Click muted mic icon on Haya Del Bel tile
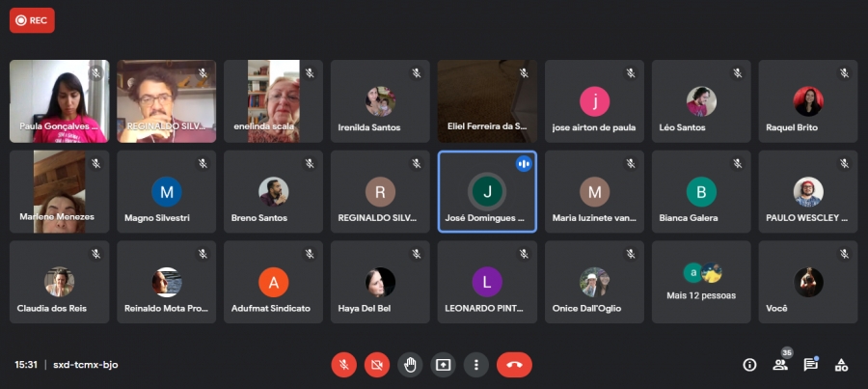This screenshot has height=389, width=868. click(417, 254)
